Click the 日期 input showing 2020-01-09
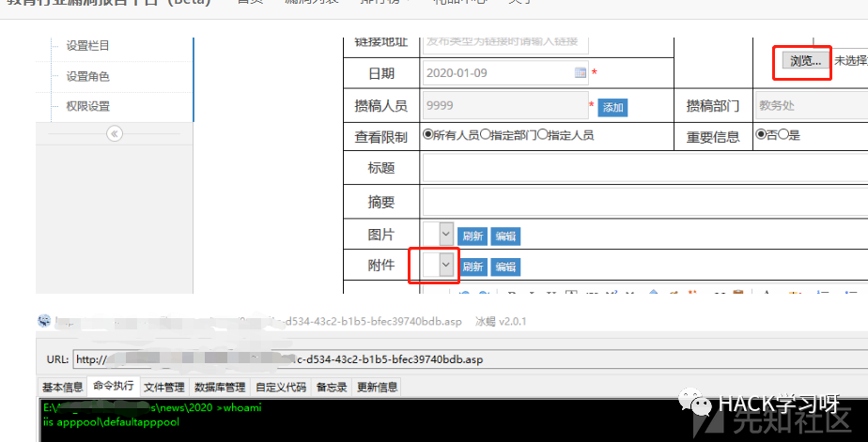The width and height of the screenshot is (868, 442). (x=505, y=72)
